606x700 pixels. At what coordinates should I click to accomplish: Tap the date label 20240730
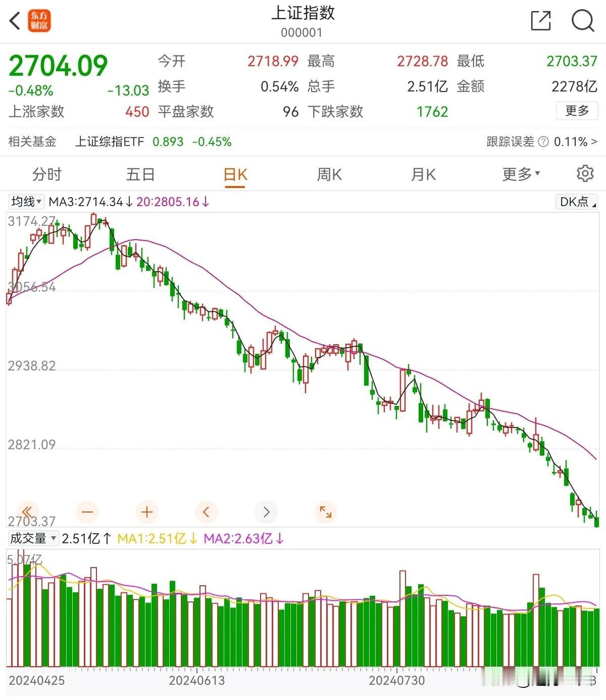pos(396,680)
